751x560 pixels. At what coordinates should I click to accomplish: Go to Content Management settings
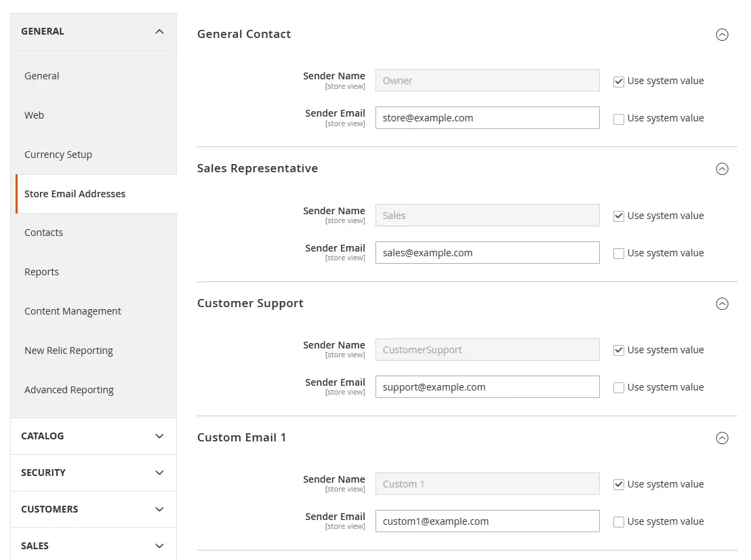point(73,311)
